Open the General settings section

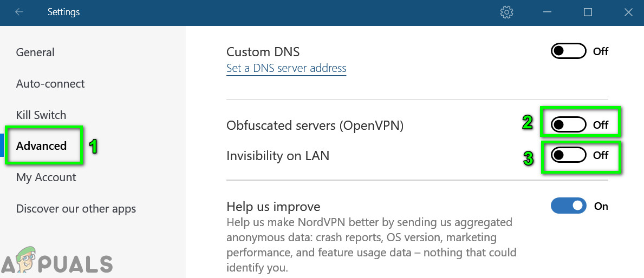point(35,52)
